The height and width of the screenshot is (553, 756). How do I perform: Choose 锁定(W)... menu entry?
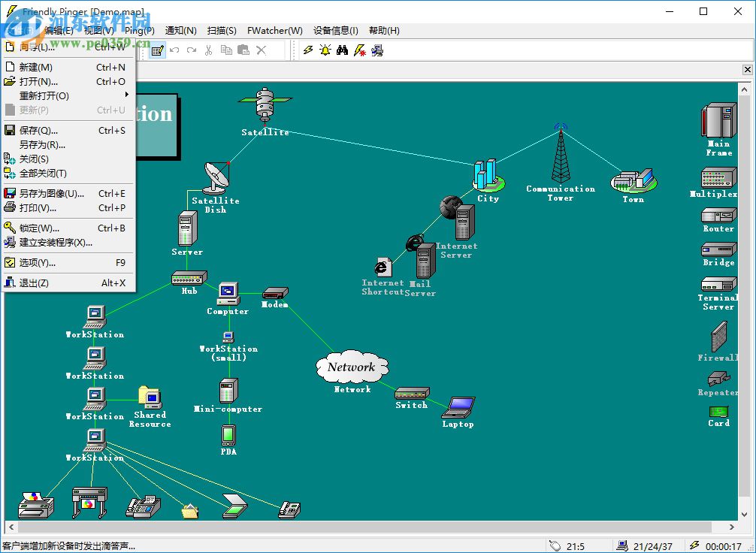click(68, 228)
